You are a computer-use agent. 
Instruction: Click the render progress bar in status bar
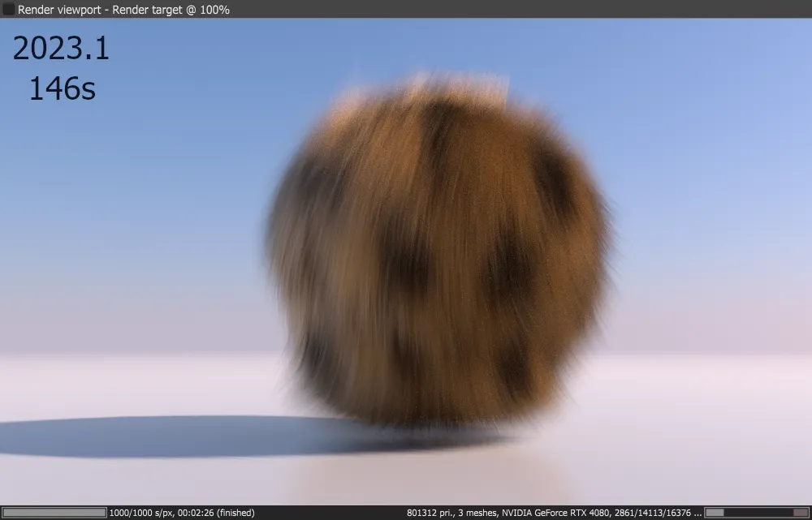pos(55,513)
